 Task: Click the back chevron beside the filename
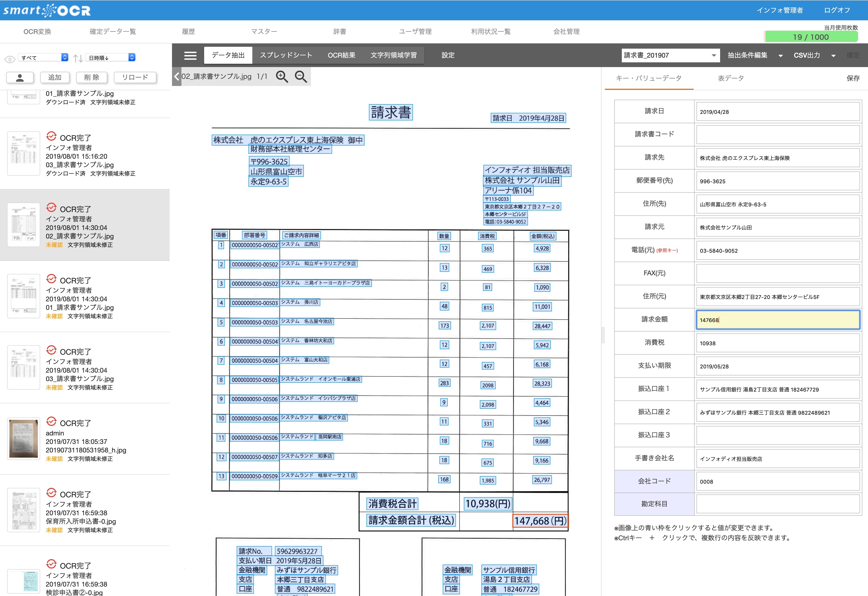click(177, 77)
